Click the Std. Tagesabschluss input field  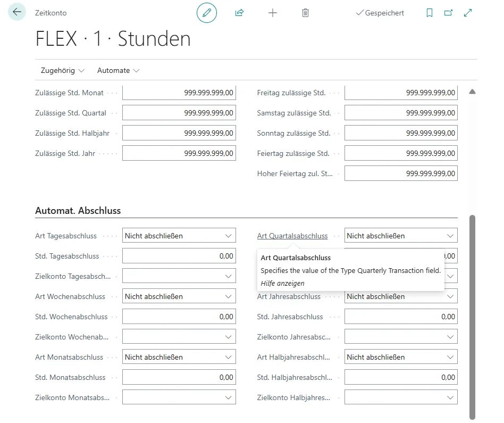[179, 255]
